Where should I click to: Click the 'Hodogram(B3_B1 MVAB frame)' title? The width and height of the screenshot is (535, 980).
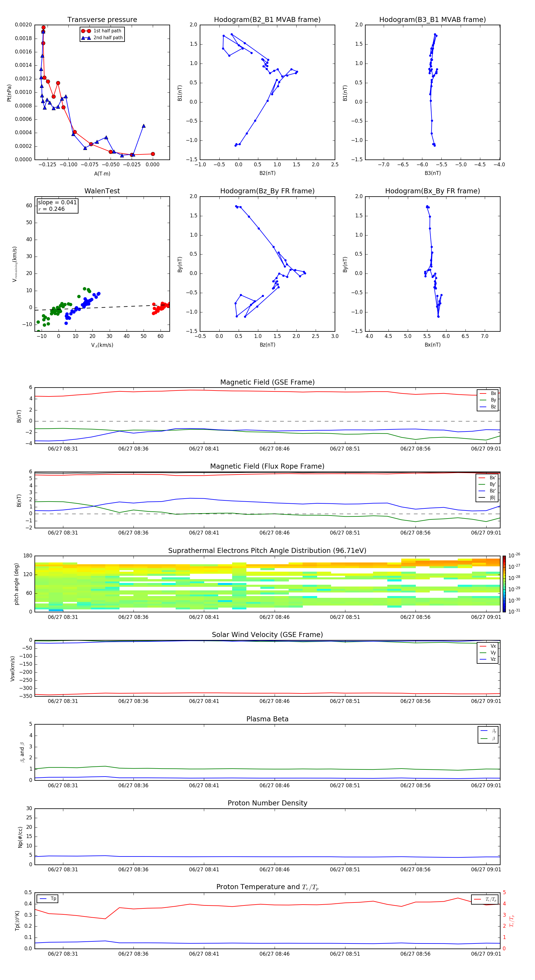click(432, 20)
